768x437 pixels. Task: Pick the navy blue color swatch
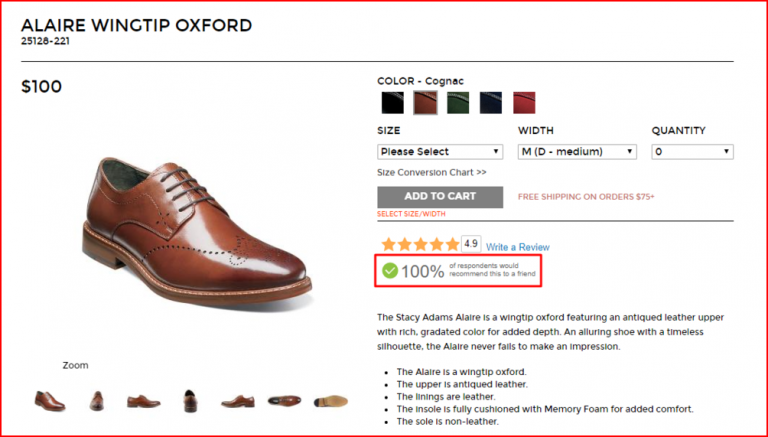[x=491, y=102]
